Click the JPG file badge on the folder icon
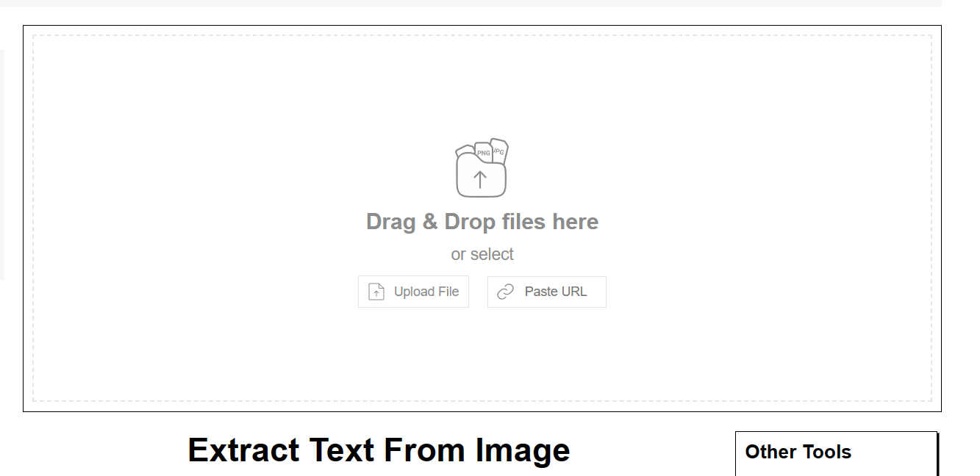980x476 pixels. point(499,149)
